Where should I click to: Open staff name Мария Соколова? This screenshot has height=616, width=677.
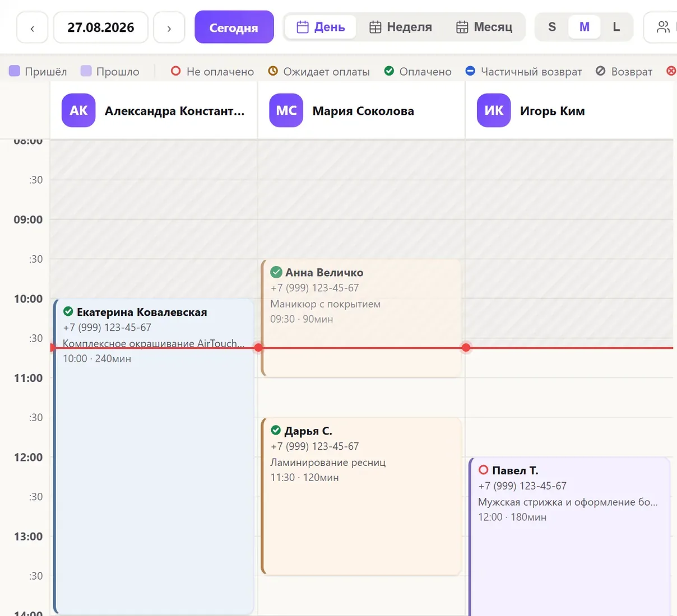363,111
